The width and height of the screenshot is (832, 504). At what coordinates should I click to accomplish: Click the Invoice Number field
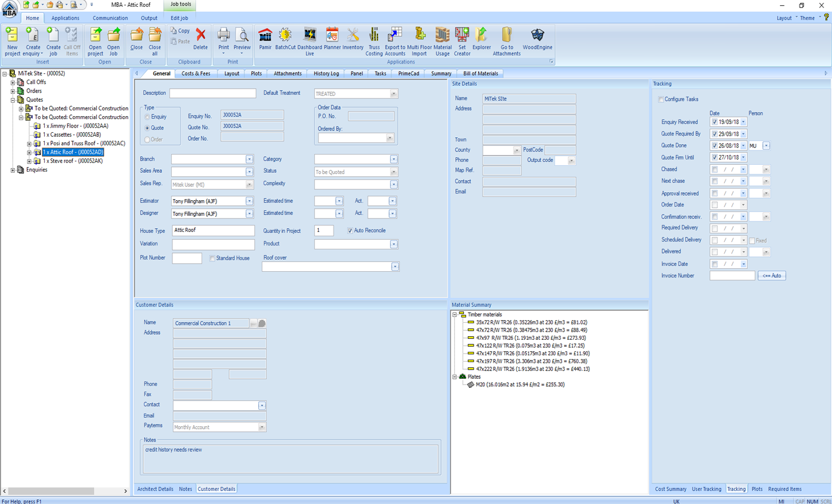click(732, 276)
